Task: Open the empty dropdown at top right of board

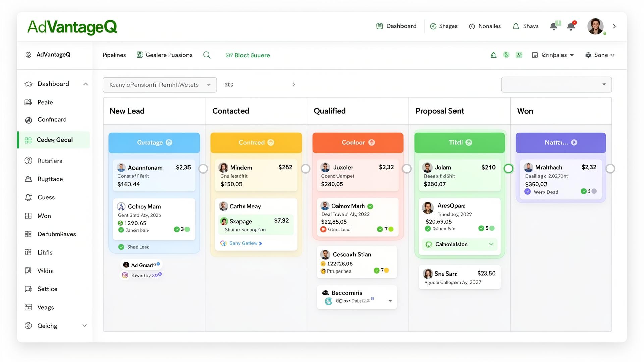Action: pos(556,84)
